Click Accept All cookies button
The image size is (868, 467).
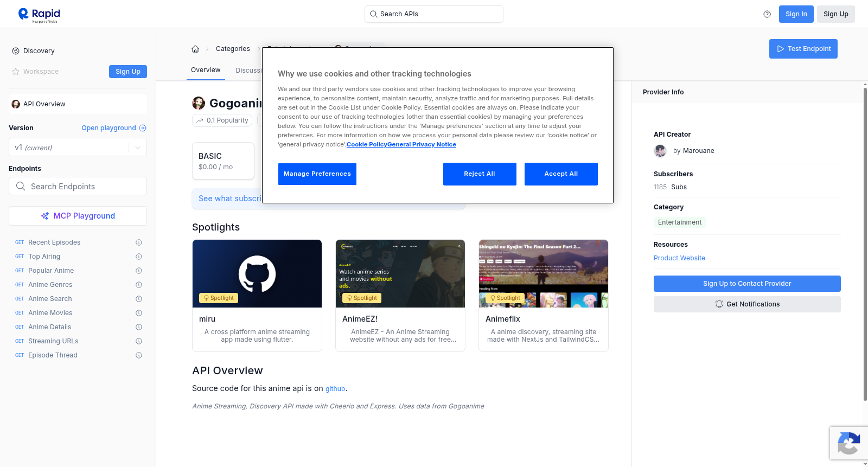click(561, 174)
